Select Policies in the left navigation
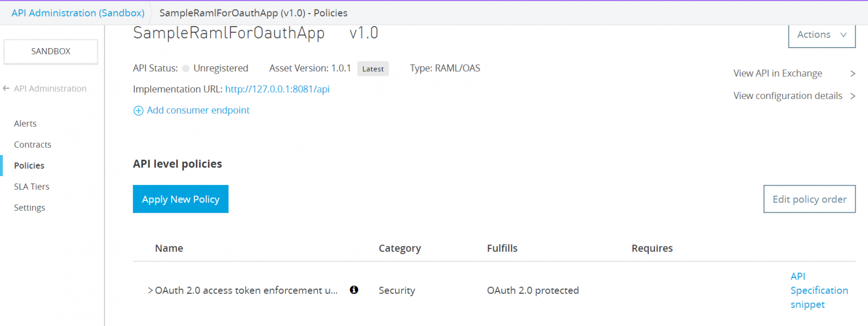Viewport: 868px width, 326px height. coord(29,165)
